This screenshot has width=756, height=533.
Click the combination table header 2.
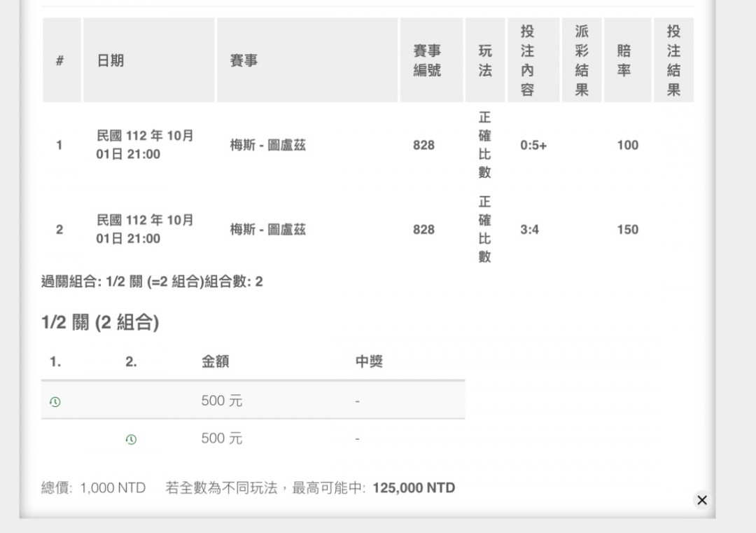click(131, 361)
